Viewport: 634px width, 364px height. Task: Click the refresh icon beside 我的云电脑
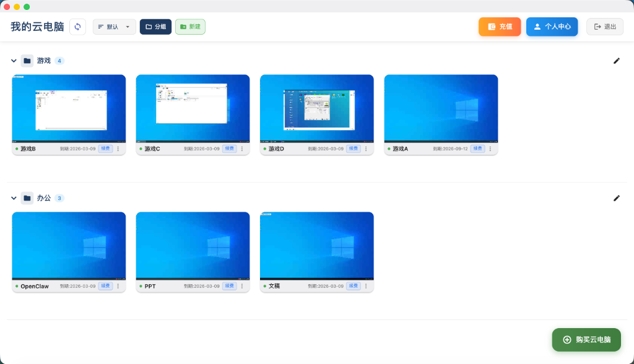(77, 27)
